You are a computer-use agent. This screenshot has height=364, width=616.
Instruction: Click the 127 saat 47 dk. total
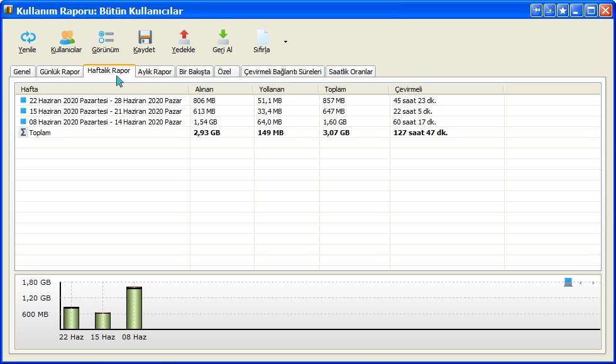(x=421, y=133)
